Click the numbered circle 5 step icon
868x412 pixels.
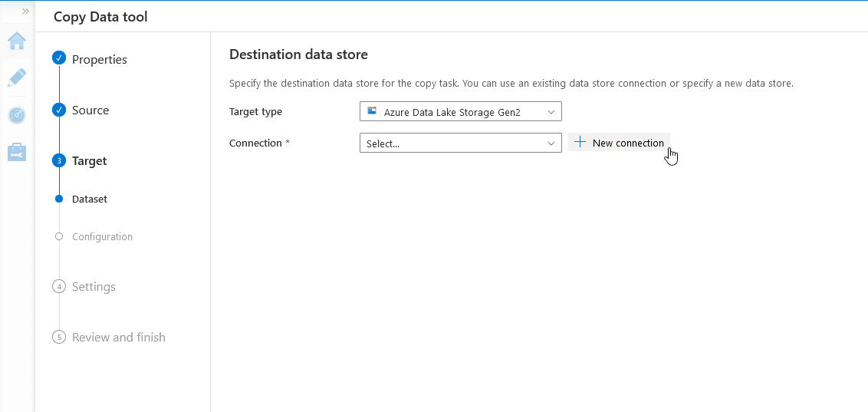(x=59, y=338)
